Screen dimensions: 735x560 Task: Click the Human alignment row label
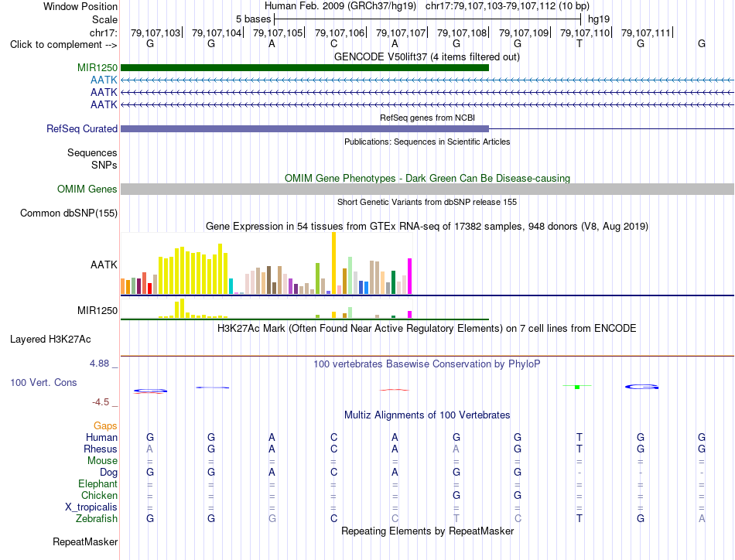tap(101, 437)
